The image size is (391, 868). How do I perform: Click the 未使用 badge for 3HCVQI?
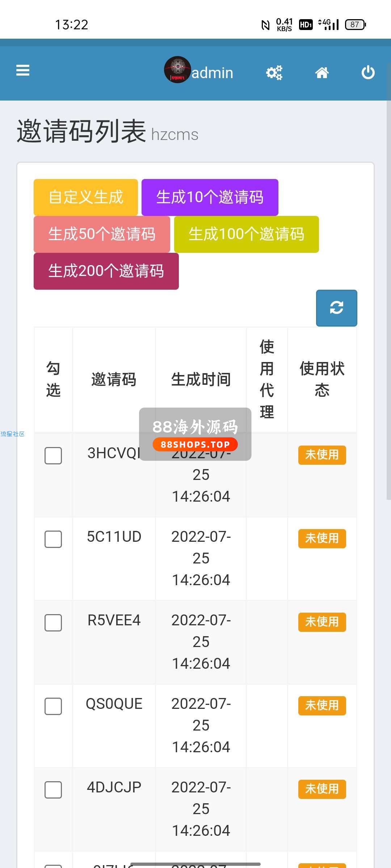(322, 455)
